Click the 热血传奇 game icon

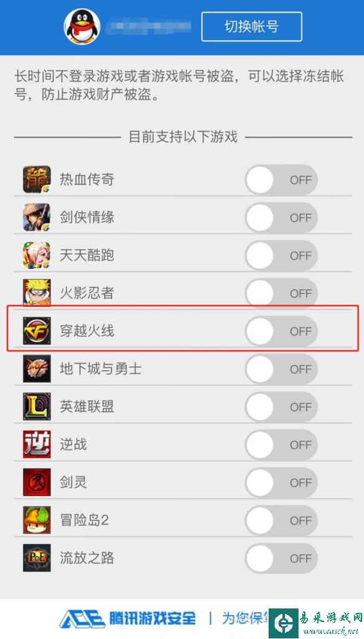click(37, 179)
